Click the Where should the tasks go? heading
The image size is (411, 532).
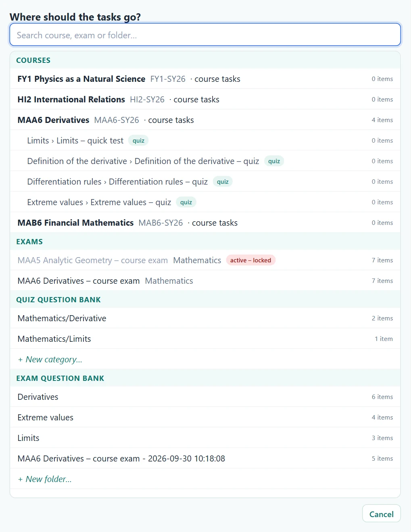[75, 17]
